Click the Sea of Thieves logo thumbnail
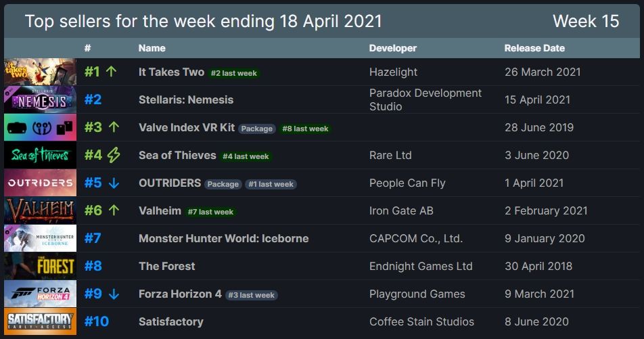Screen dimensions: 644x339 (x=40, y=155)
